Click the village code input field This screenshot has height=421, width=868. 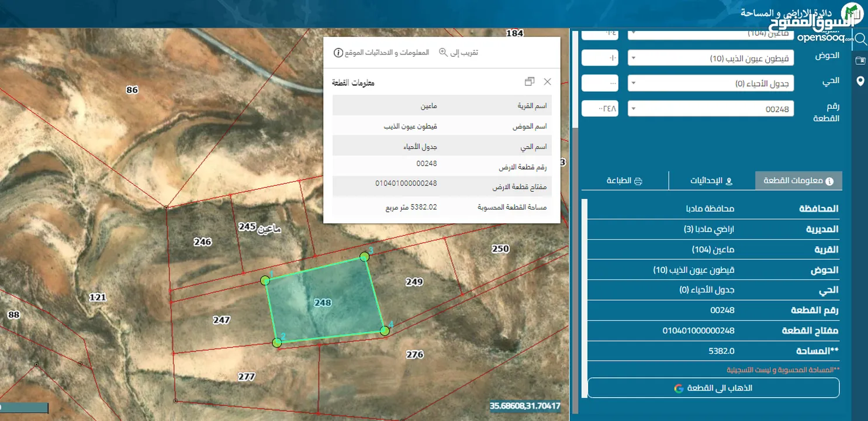pos(600,33)
